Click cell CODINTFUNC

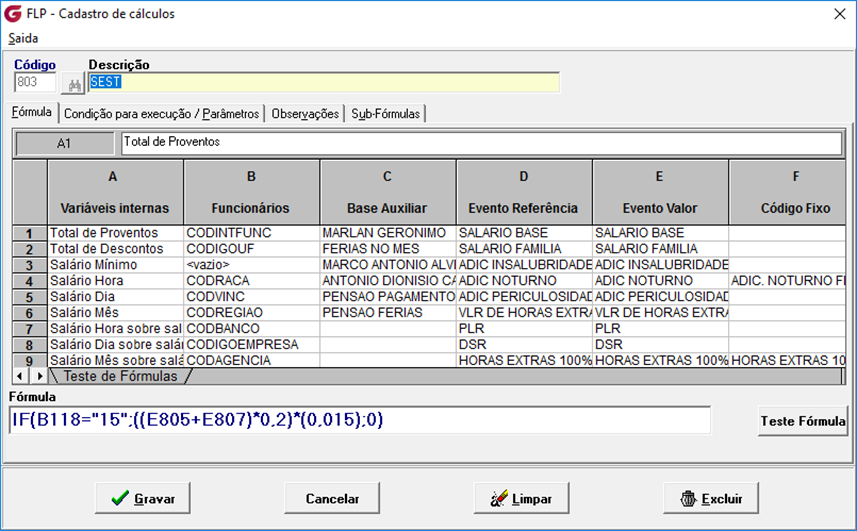coord(251,233)
